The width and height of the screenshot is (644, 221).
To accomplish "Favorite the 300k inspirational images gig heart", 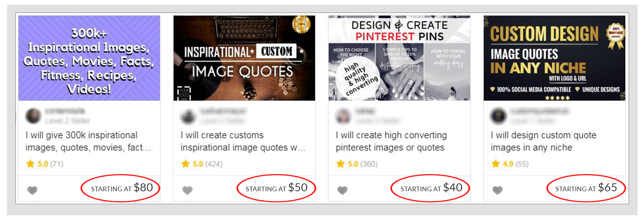I will [32, 190].
